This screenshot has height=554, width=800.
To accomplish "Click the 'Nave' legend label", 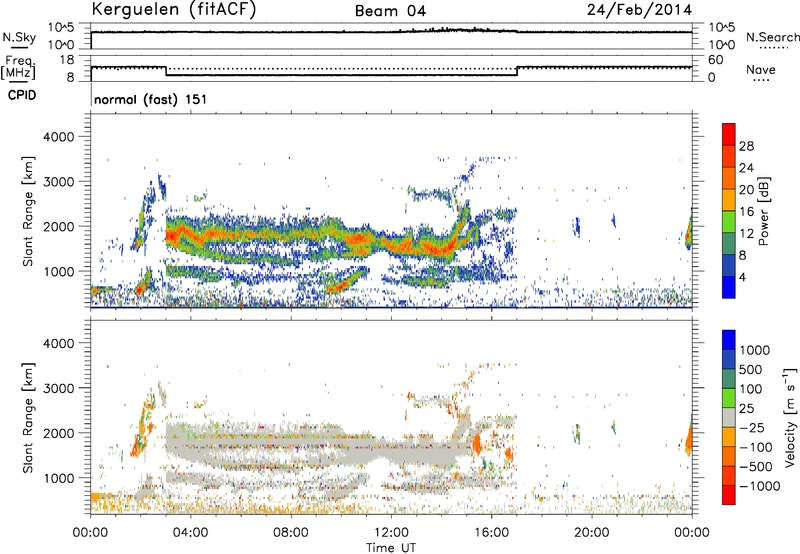I will tap(760, 69).
